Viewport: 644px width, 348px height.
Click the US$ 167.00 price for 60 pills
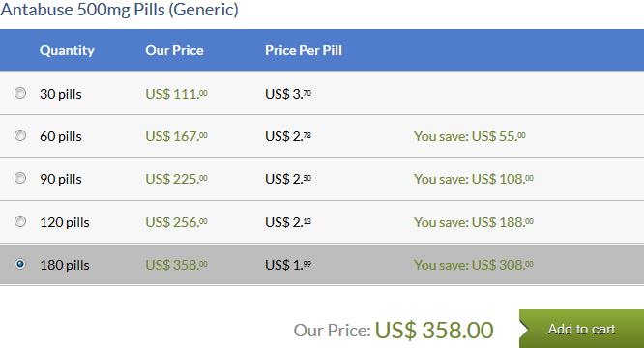pos(177,136)
